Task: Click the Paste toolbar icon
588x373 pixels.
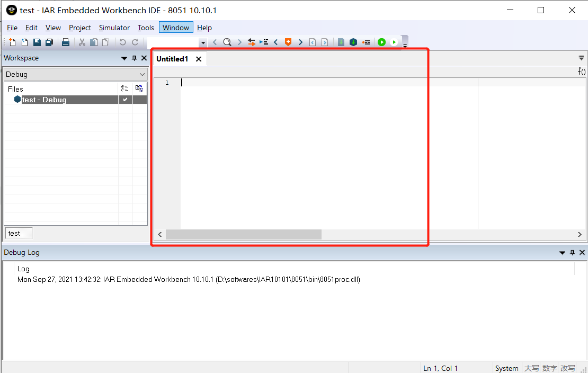Action: pos(106,42)
